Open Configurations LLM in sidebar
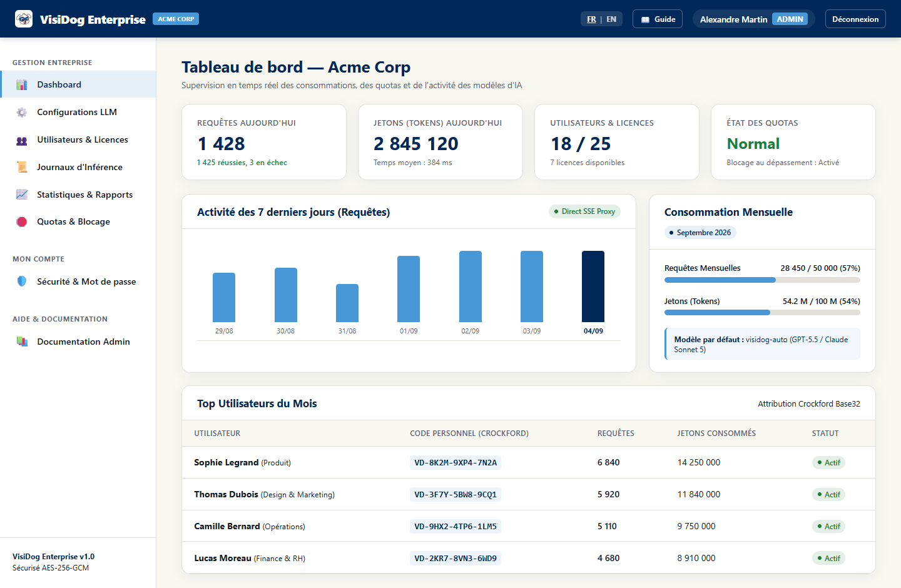 coord(78,112)
